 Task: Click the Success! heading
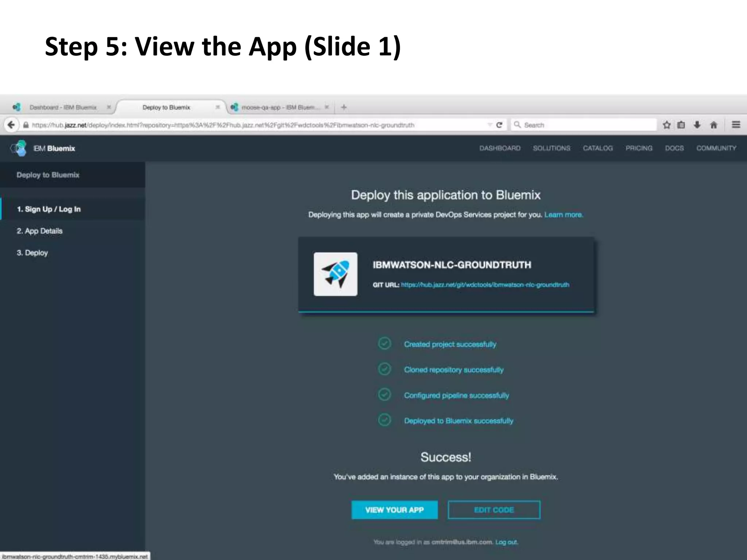coord(446,457)
